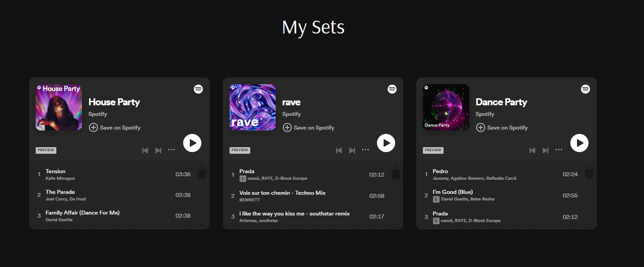Open Spotify logo on Dance Party card
The image size is (644, 267).
(x=585, y=89)
